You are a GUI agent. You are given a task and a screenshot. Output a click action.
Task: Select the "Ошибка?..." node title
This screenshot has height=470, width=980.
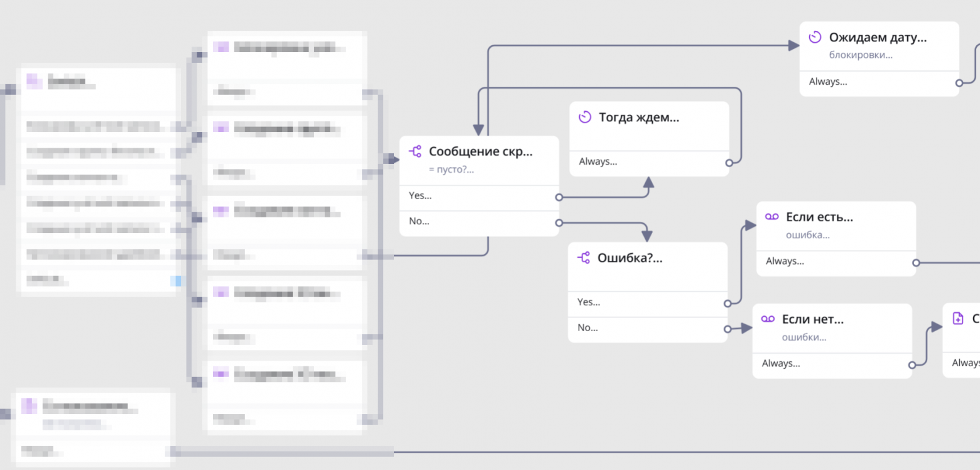tap(629, 258)
